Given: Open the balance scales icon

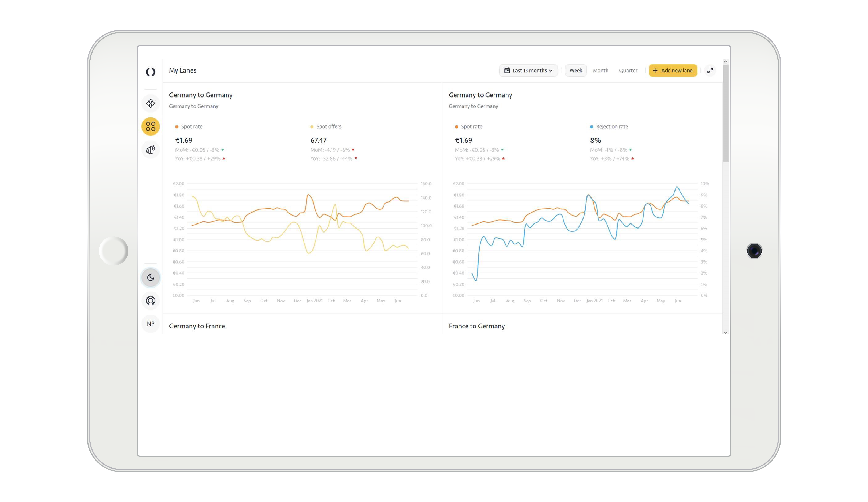Looking at the screenshot, I should [150, 149].
